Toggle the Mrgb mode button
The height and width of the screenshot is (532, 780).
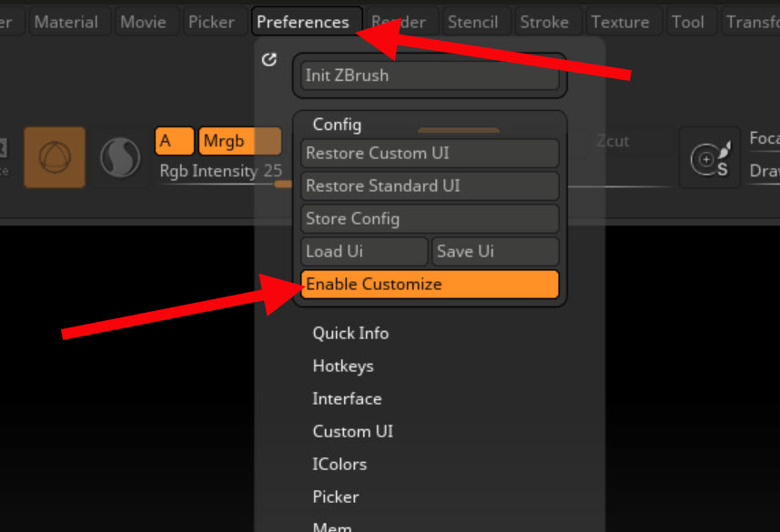pos(239,141)
